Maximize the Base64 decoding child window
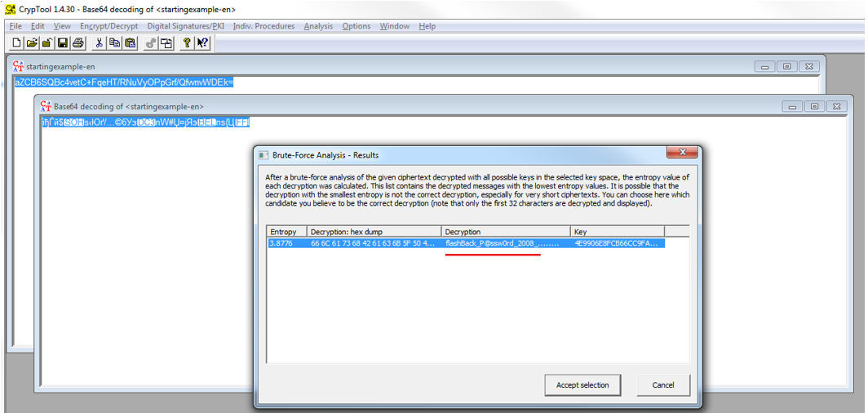Screen dimensions: 868x413 coord(814,106)
